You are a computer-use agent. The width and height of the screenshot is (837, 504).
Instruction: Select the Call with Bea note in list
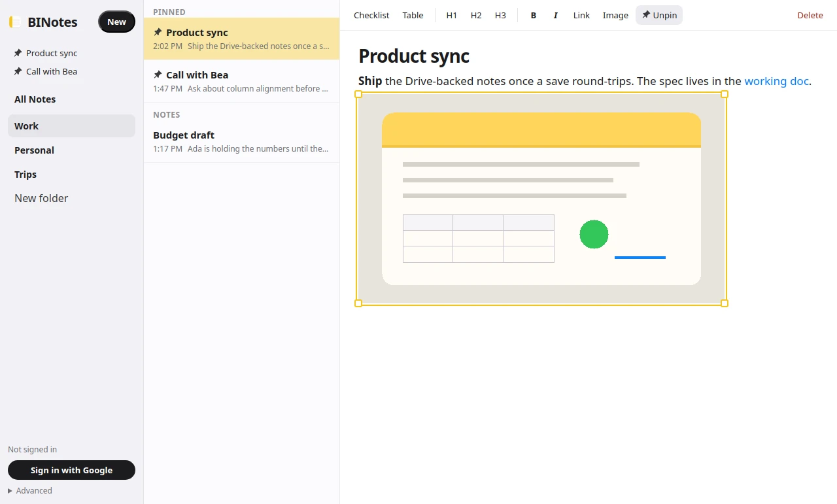[x=241, y=81]
